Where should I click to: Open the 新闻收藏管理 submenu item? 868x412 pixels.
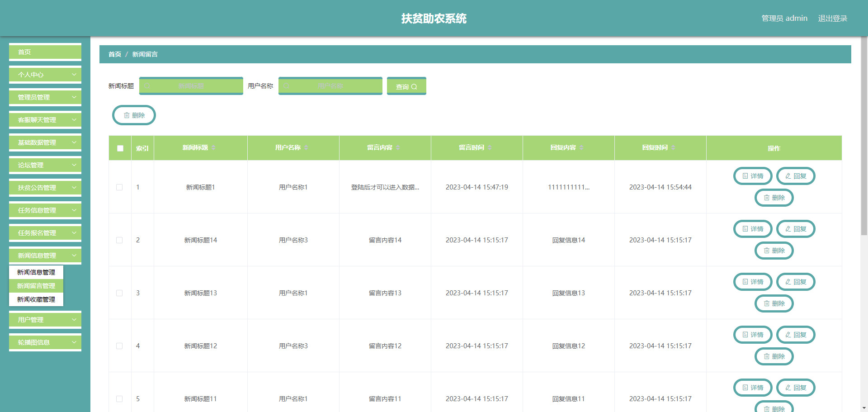(x=36, y=299)
